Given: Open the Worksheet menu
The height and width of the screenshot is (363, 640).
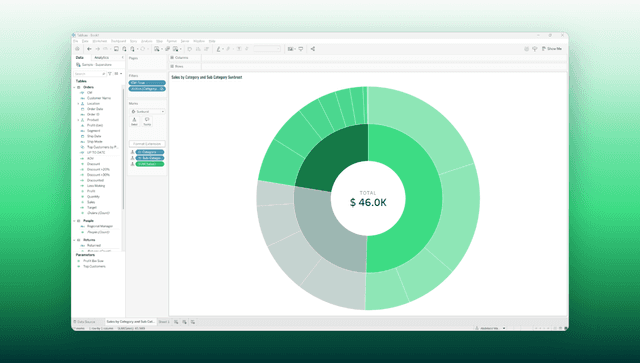Looking at the screenshot, I should pyautogui.click(x=100, y=41).
